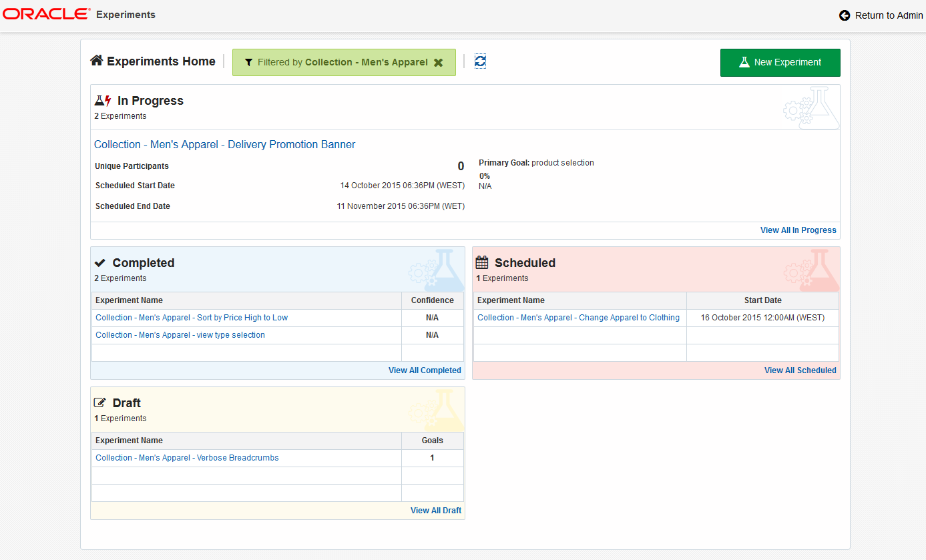Screen dimensions: 926x560
Task: View all completed experiments
Action: (x=425, y=370)
